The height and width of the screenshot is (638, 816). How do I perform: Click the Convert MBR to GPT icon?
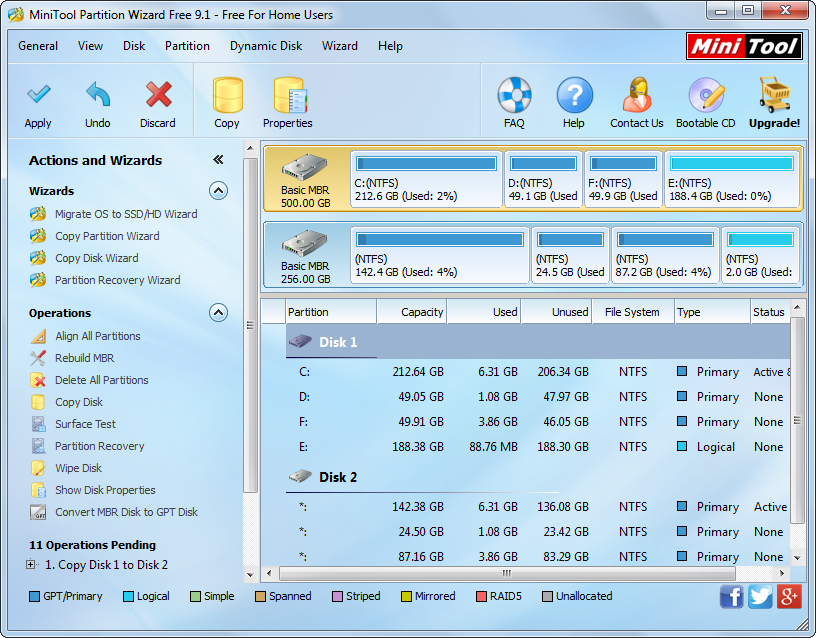[38, 512]
